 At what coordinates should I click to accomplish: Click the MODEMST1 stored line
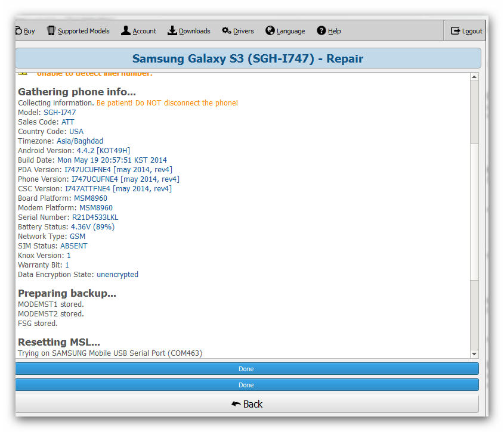(x=51, y=304)
